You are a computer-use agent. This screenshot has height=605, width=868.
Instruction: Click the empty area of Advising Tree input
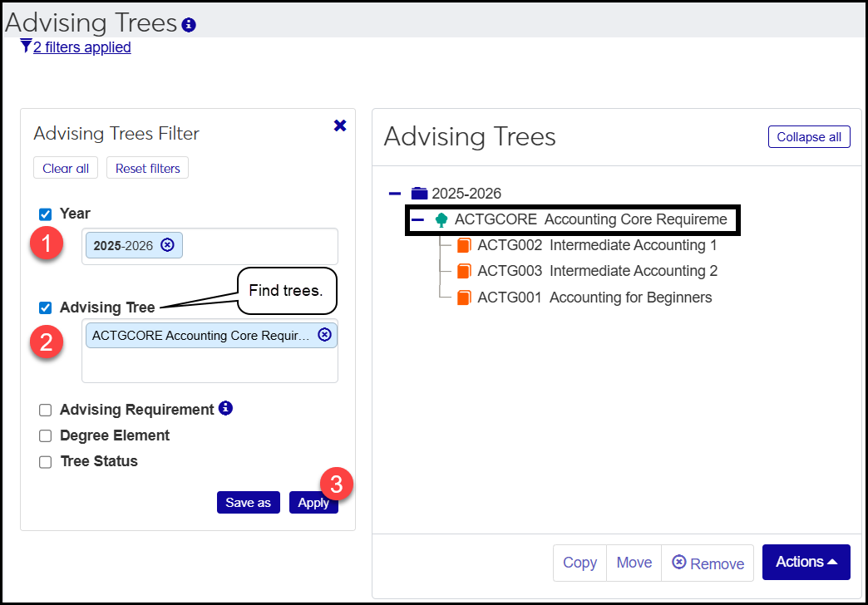210,366
